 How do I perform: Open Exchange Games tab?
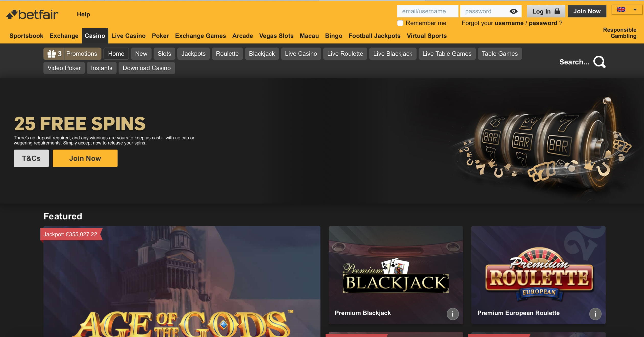(x=200, y=36)
